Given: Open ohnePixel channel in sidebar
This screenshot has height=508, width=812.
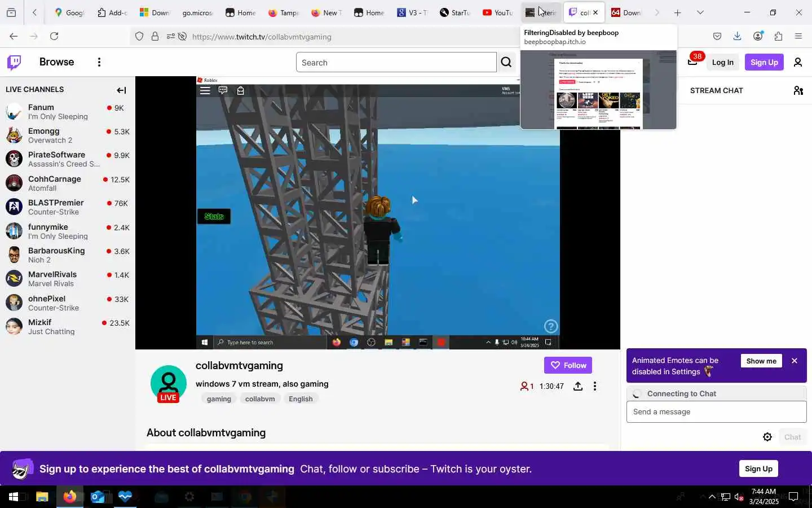Looking at the screenshot, I should point(68,303).
